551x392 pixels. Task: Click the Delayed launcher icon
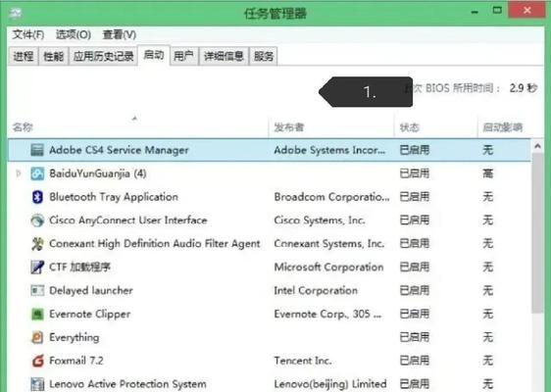pyautogui.click(x=37, y=290)
